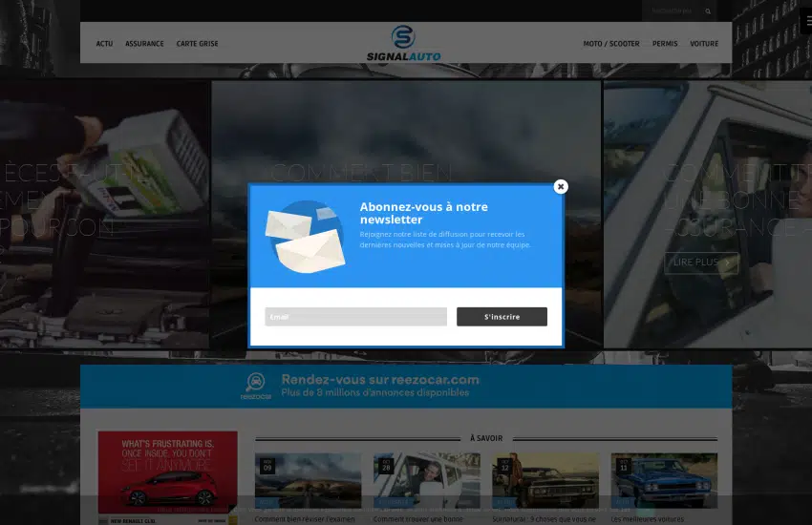This screenshot has height=525, width=812.
Task: Click the S'inscrire button
Action: [x=502, y=317]
